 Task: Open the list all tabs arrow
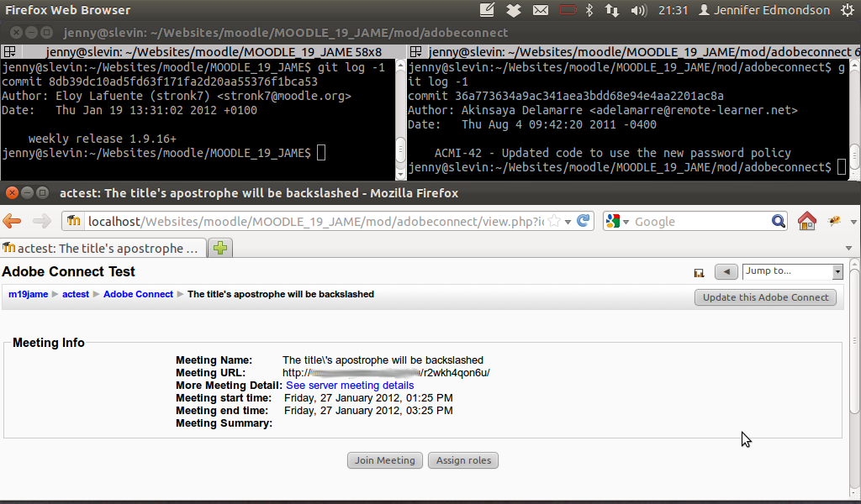click(x=849, y=248)
